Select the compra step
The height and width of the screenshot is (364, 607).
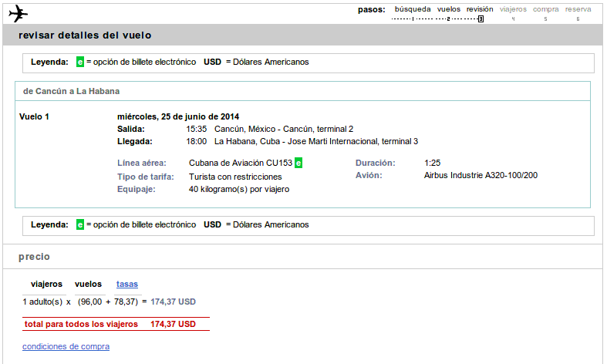click(545, 9)
